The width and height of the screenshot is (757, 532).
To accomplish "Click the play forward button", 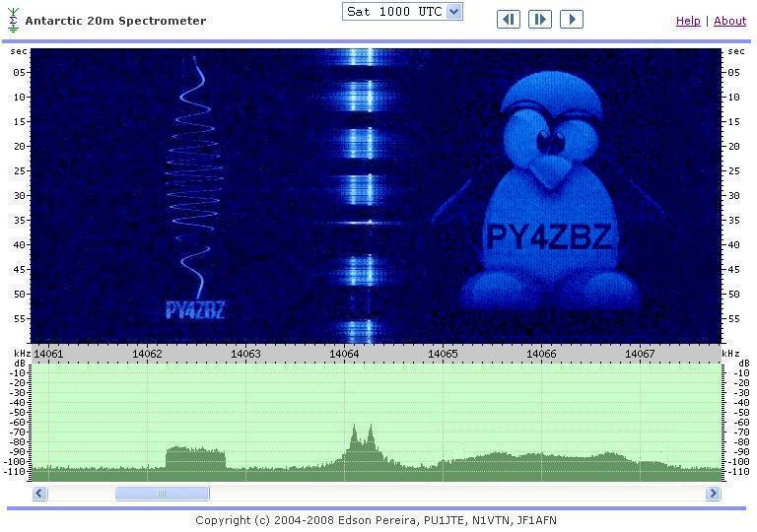I will coord(571,20).
